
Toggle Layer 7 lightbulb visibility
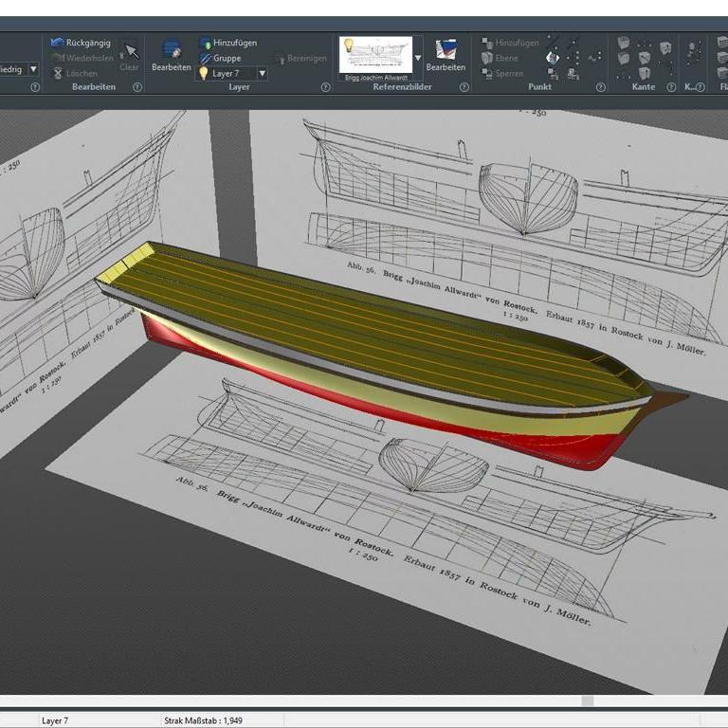[x=203, y=73]
